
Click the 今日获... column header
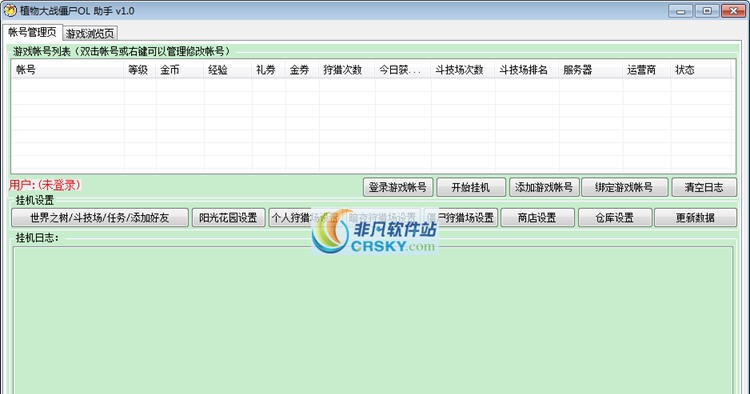[403, 70]
